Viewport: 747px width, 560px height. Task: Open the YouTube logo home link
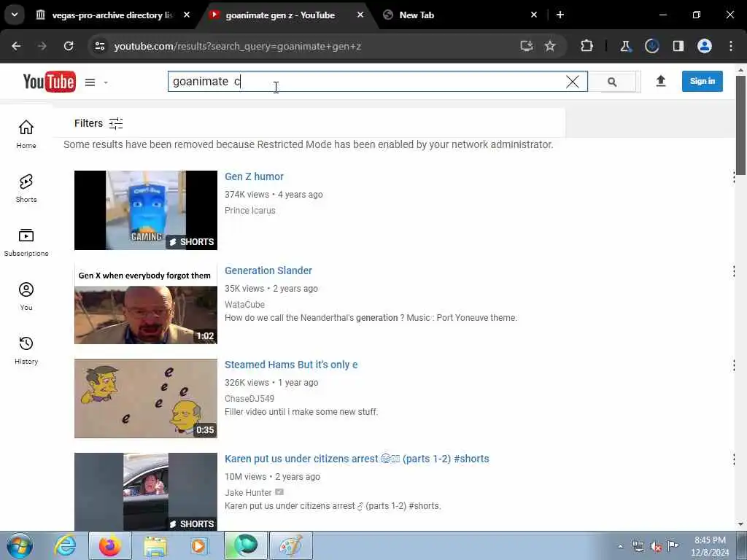49,82
